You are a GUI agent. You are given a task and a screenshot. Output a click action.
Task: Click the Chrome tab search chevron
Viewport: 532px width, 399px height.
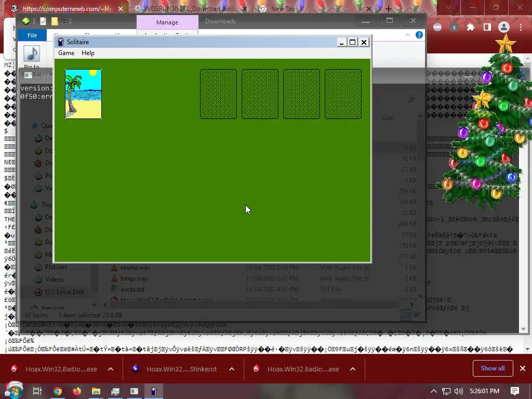[448, 7]
